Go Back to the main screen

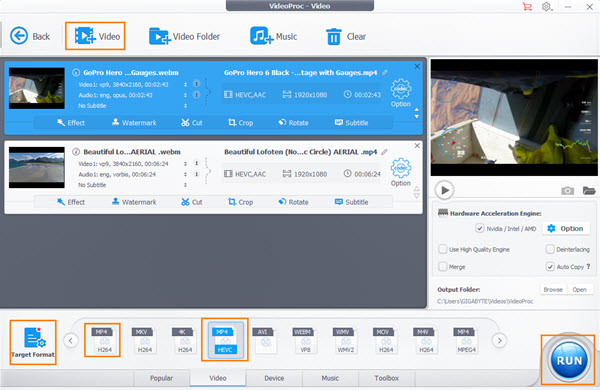(30, 36)
